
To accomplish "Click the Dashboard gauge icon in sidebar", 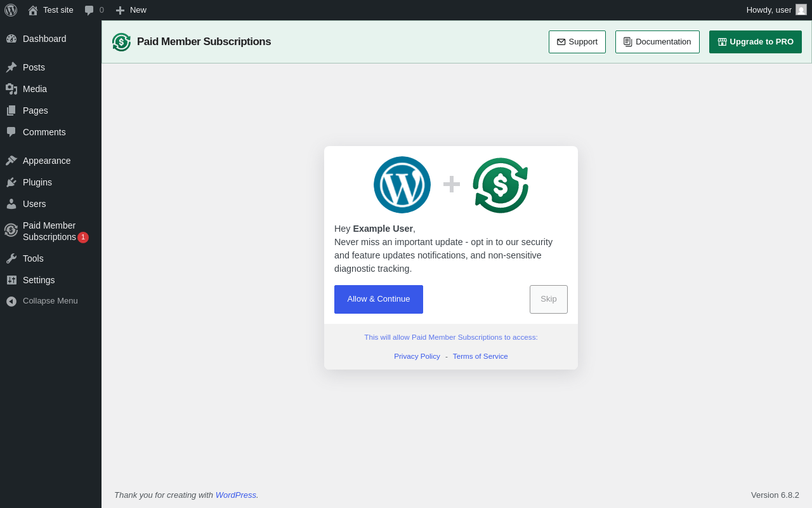I will [x=11, y=39].
